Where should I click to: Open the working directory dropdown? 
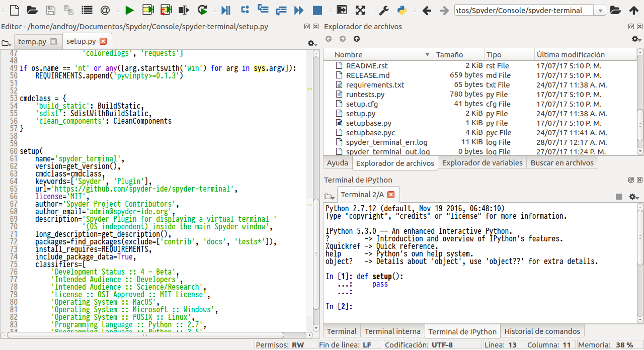tap(601, 10)
